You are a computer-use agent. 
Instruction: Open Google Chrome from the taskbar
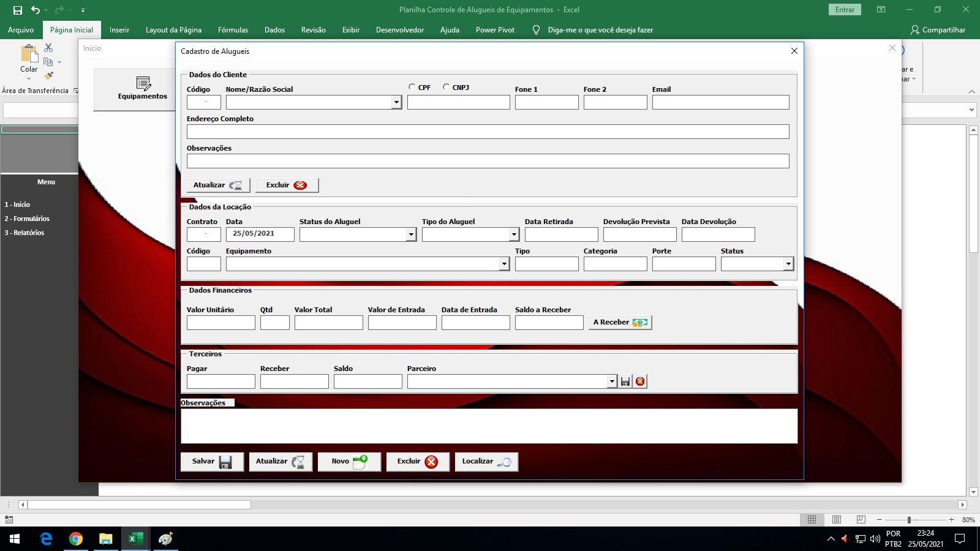click(x=76, y=539)
